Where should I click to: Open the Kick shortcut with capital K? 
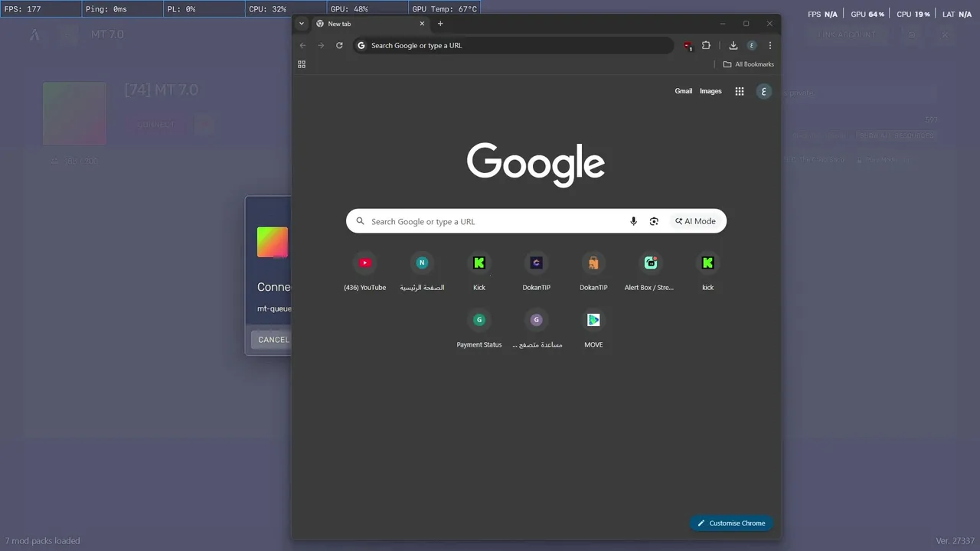[x=479, y=271]
